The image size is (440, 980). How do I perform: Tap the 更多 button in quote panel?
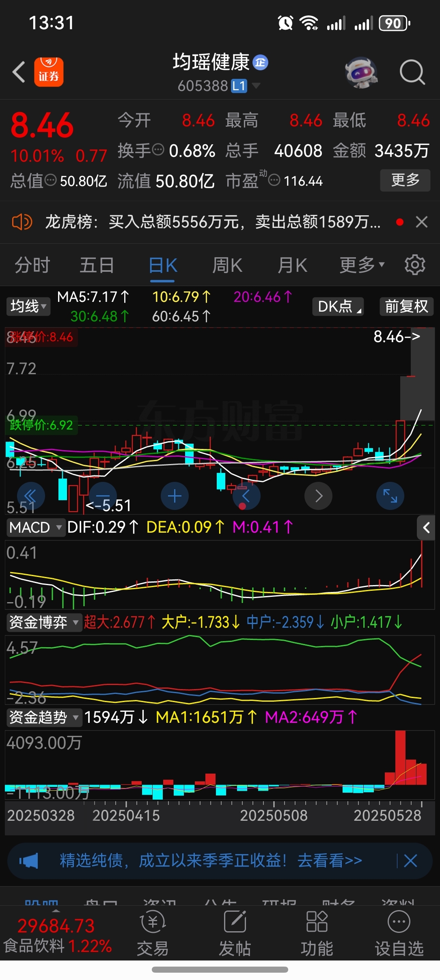tap(405, 180)
